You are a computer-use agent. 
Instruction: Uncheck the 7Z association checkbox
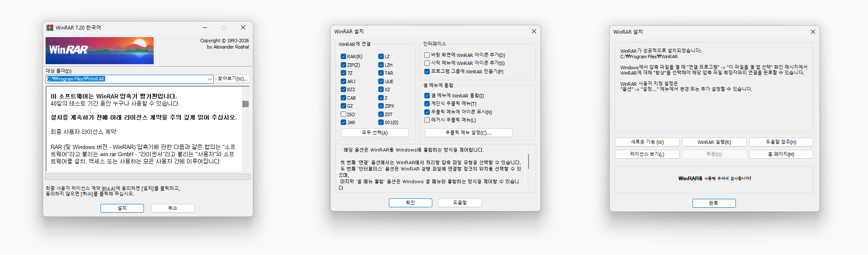(343, 73)
